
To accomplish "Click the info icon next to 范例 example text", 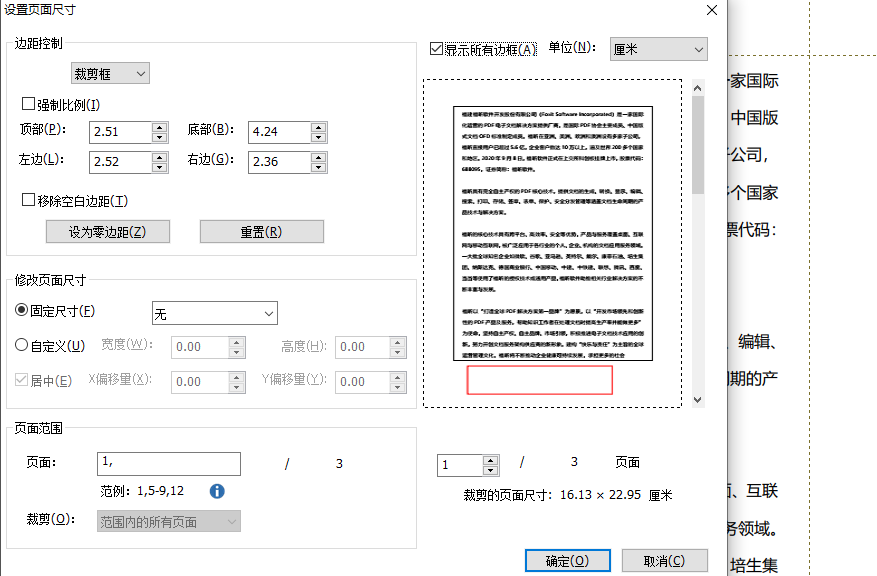I will [216, 491].
